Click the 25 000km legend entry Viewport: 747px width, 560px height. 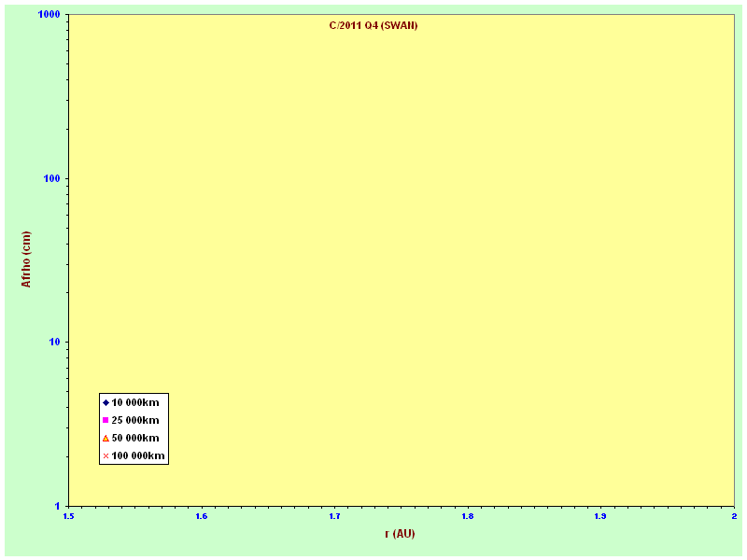tap(131, 421)
